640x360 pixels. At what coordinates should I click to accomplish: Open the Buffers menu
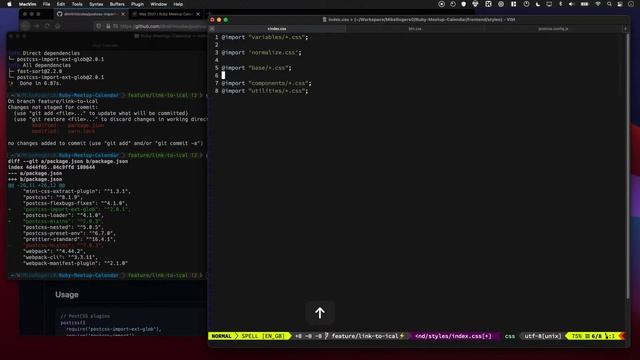(x=117, y=4)
